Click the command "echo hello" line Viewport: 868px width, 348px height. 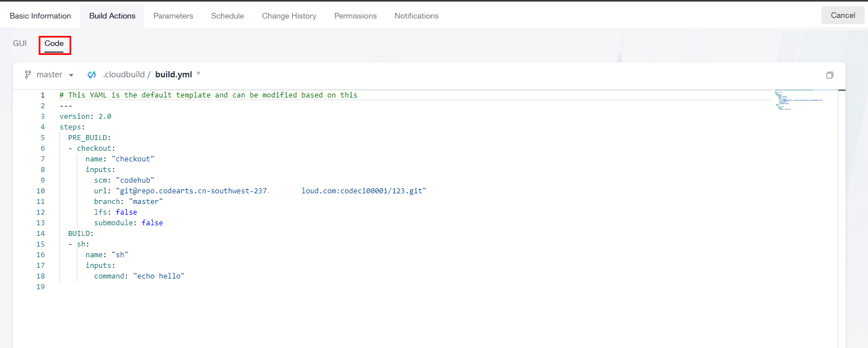click(139, 276)
